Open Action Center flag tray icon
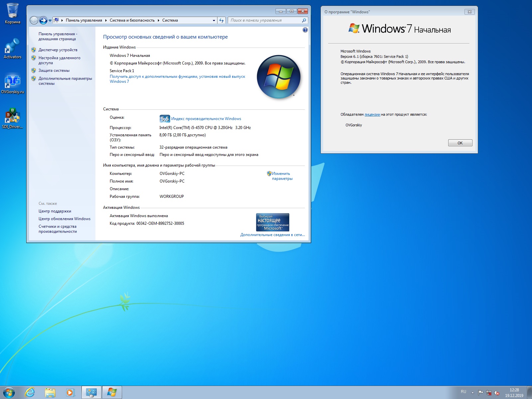Viewport: 532px width, 399px height. click(480, 393)
